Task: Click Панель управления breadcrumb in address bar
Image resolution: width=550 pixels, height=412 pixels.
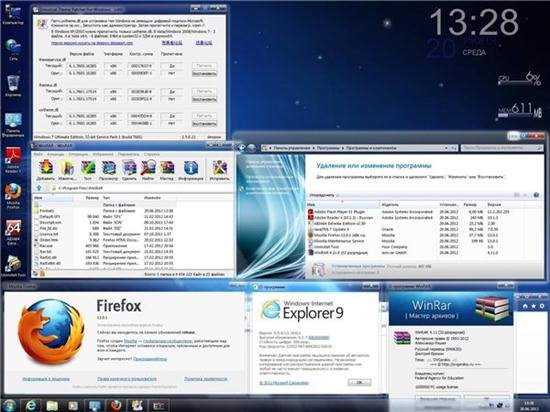Action: click(x=292, y=148)
